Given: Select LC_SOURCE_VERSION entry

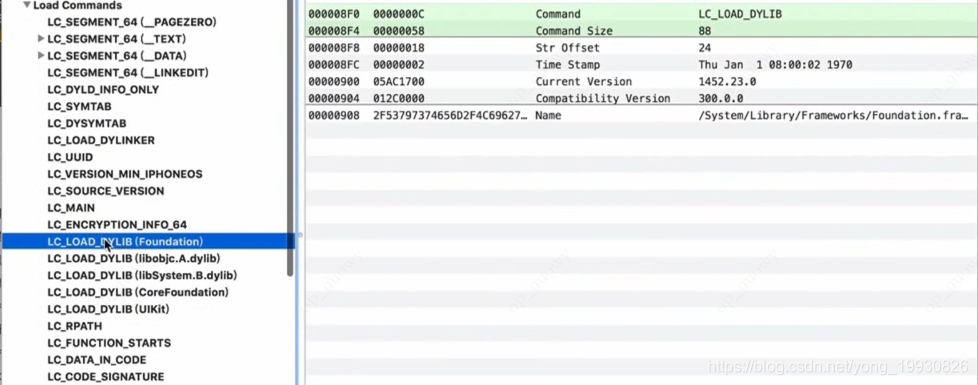Looking at the screenshot, I should (x=105, y=191).
